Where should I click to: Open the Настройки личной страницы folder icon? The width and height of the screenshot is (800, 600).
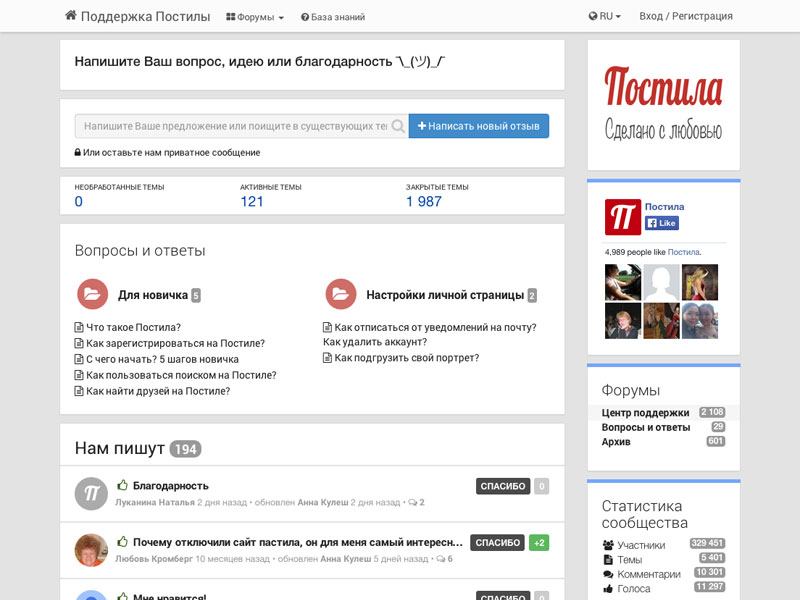coord(341,294)
